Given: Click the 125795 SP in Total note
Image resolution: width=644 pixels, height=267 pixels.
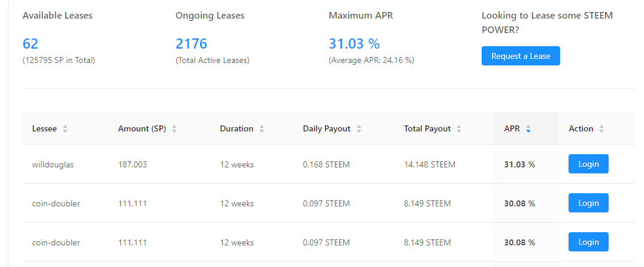Looking at the screenshot, I should tap(59, 61).
